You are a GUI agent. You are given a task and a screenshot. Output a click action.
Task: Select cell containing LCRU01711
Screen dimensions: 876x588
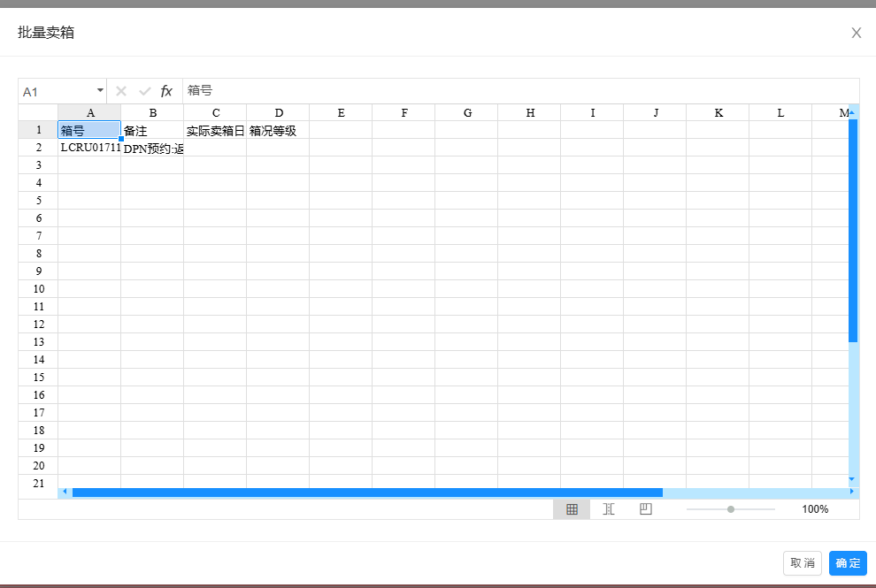coord(89,148)
